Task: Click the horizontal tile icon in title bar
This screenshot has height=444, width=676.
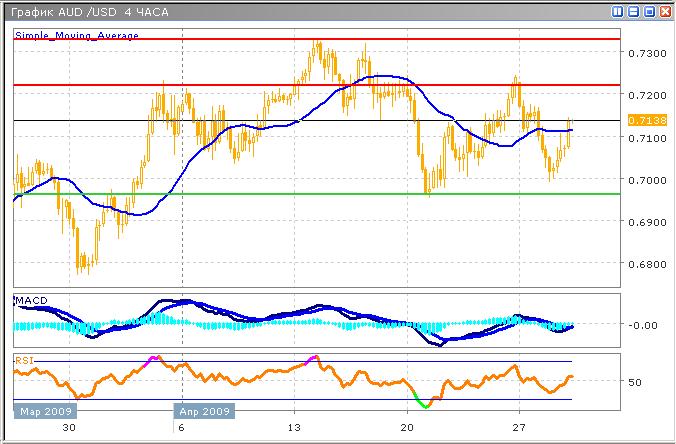Action: (x=633, y=12)
